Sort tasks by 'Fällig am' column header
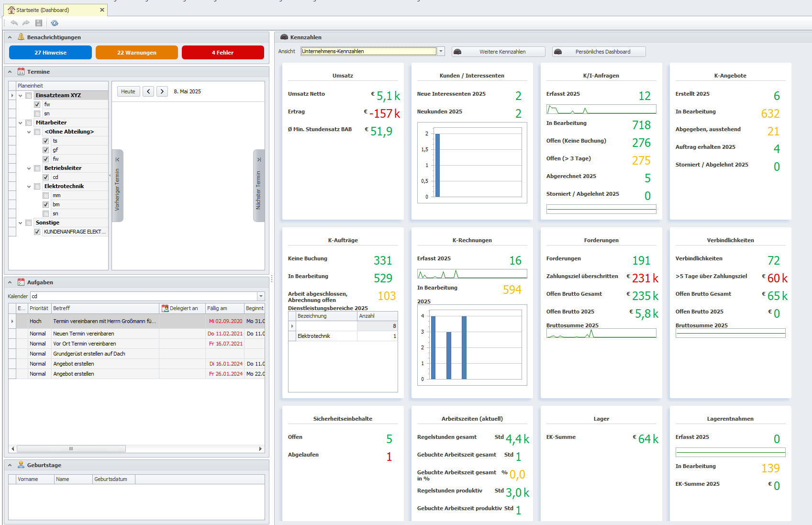The width and height of the screenshot is (812, 525). (x=224, y=308)
